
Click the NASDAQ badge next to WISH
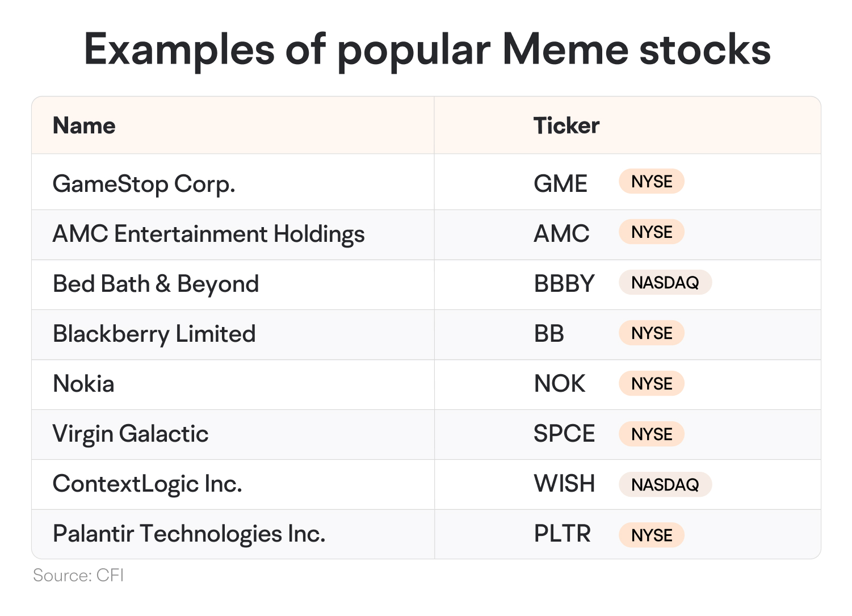pos(665,485)
